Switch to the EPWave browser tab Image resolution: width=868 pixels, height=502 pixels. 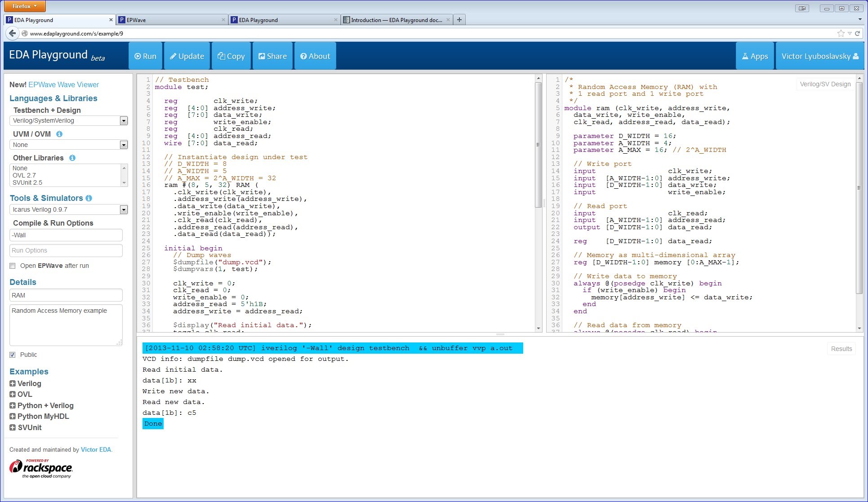coord(171,20)
